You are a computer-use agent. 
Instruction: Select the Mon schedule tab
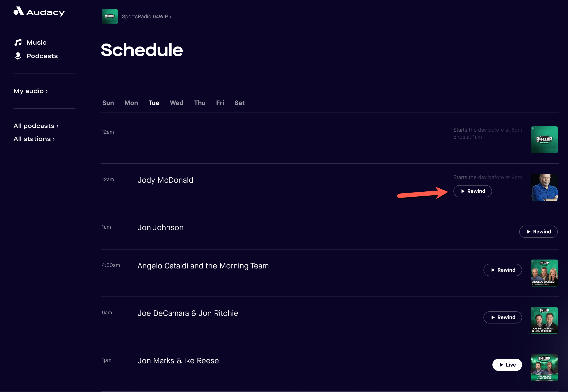(x=131, y=103)
